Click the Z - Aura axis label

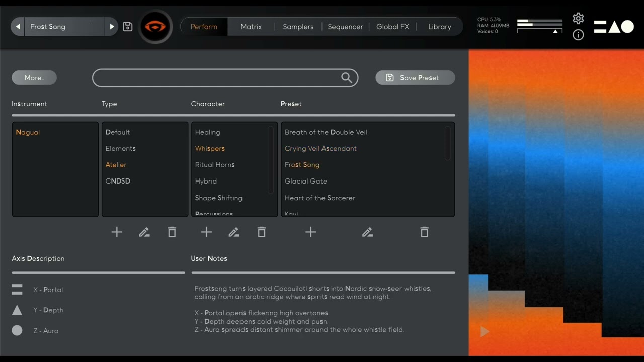[x=46, y=331]
